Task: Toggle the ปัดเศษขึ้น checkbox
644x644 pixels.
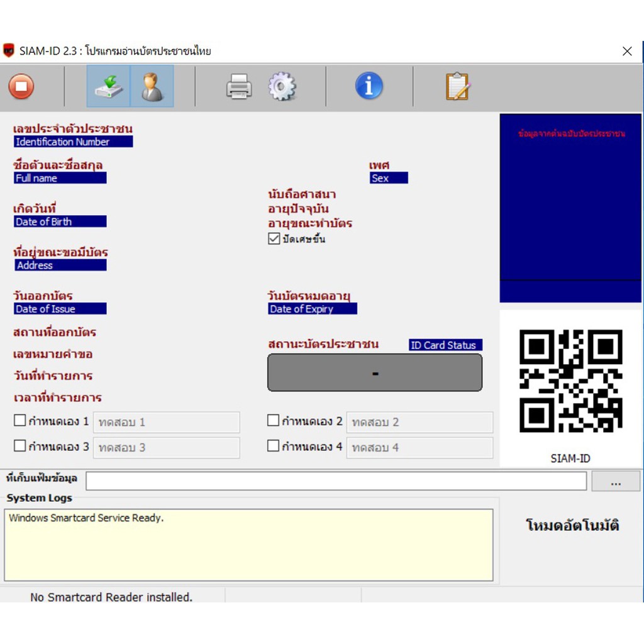Action: point(274,238)
